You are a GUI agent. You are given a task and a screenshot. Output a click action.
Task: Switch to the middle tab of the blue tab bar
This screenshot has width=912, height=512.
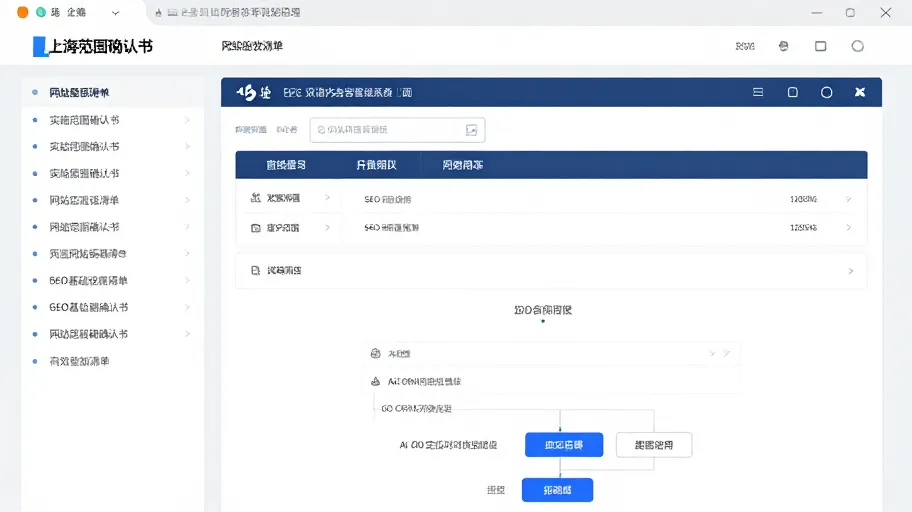376,165
